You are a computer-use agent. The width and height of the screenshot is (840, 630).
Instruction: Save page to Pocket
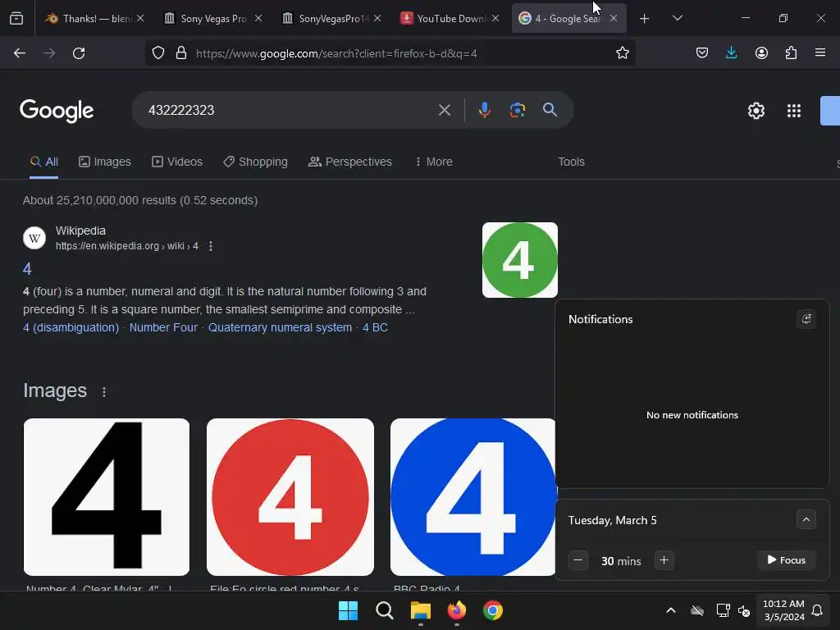[702, 53]
